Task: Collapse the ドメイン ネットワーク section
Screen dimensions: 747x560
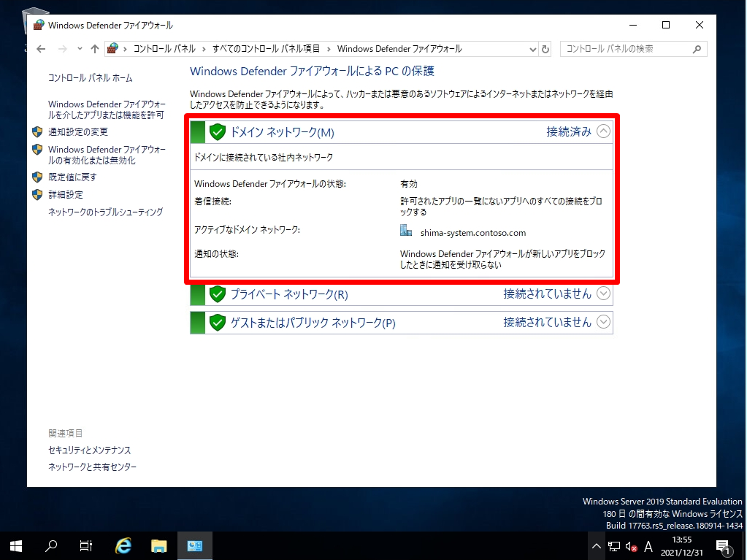Action: (x=603, y=131)
